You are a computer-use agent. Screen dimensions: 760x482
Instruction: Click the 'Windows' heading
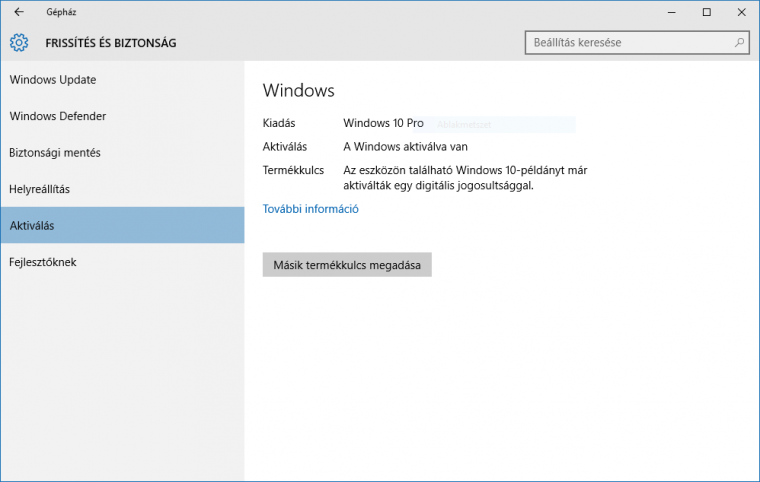point(299,91)
